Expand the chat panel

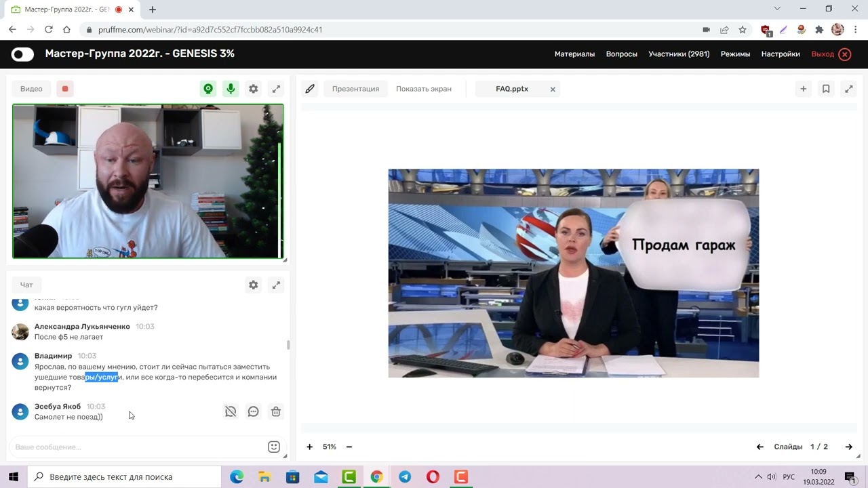pyautogui.click(x=276, y=285)
